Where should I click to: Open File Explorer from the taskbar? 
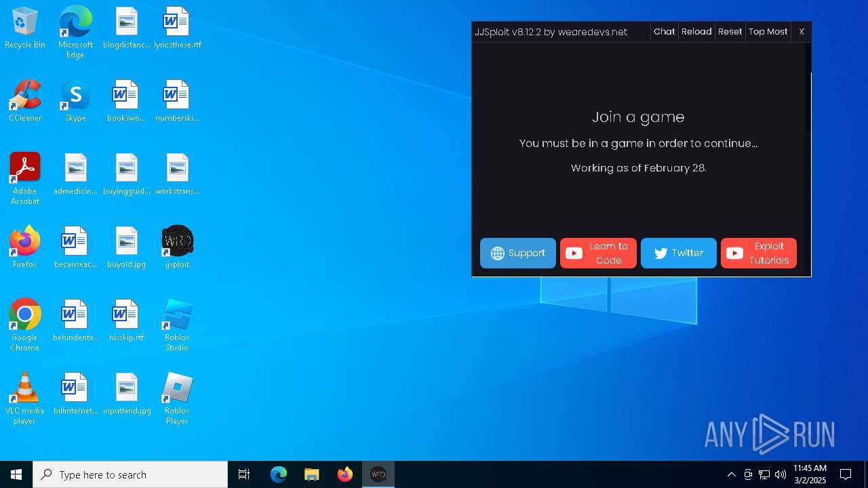coord(311,474)
